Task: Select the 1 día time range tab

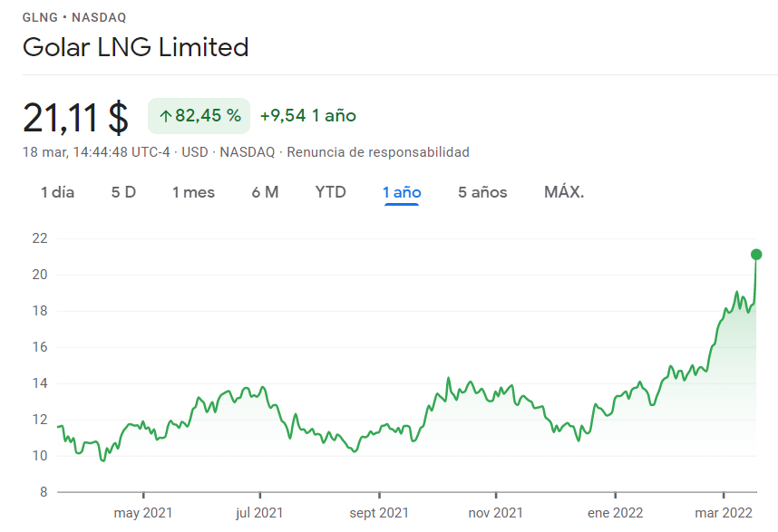Action: point(57,192)
